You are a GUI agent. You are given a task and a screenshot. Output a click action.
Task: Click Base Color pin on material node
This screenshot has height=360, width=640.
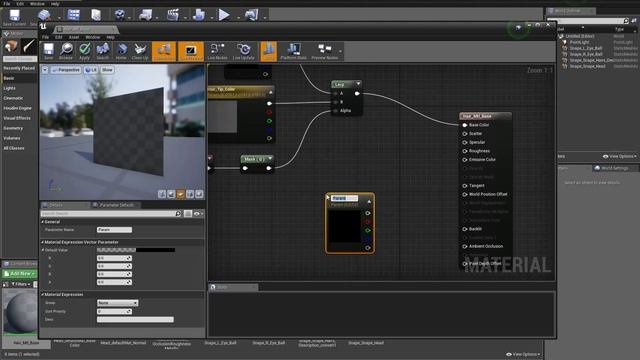click(x=464, y=125)
